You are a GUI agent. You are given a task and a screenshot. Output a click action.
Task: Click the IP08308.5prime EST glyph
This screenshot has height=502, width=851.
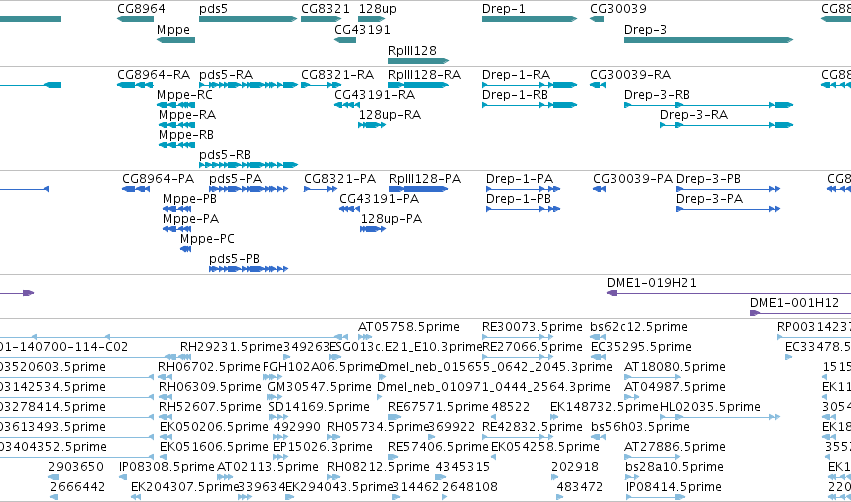coord(123,478)
